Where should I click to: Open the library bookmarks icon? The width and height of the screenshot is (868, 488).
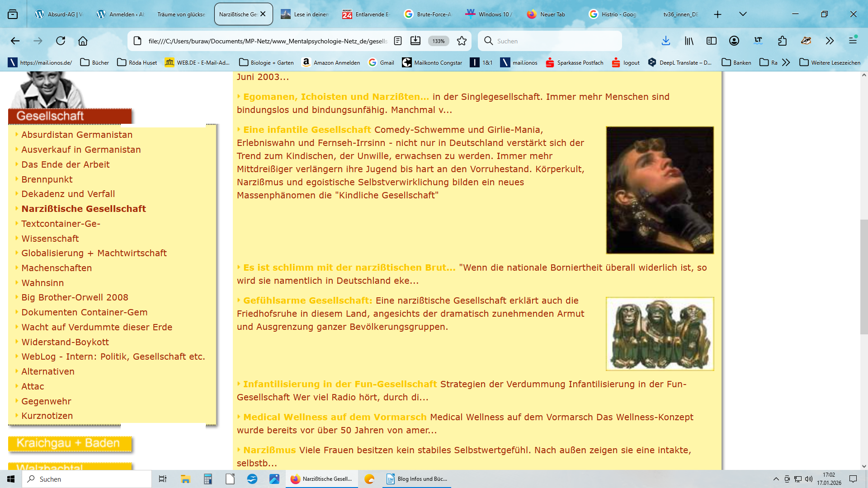(689, 41)
